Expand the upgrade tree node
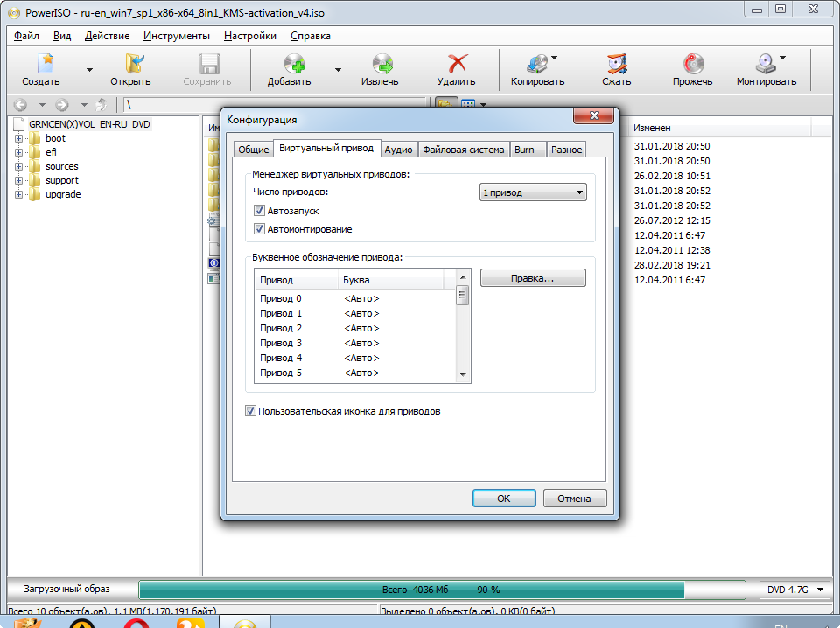The width and height of the screenshot is (840, 628). click(x=18, y=194)
